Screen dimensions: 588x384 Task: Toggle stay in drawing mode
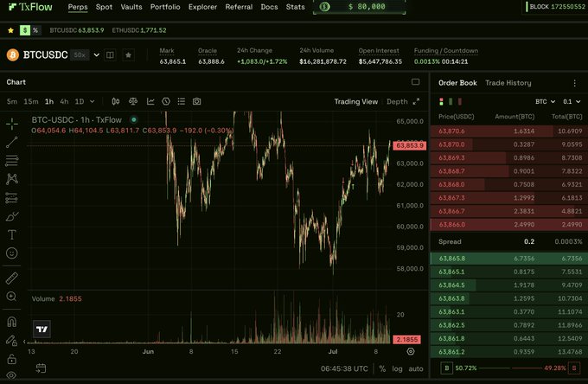(x=12, y=340)
